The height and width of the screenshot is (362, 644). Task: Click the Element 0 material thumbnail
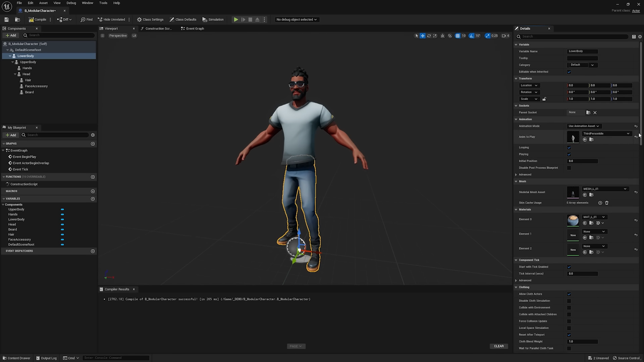pos(573,220)
